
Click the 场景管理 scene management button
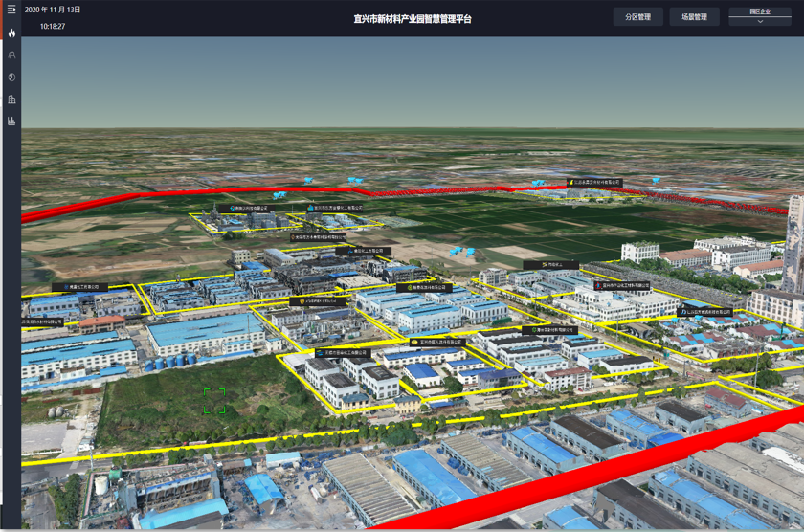694,17
